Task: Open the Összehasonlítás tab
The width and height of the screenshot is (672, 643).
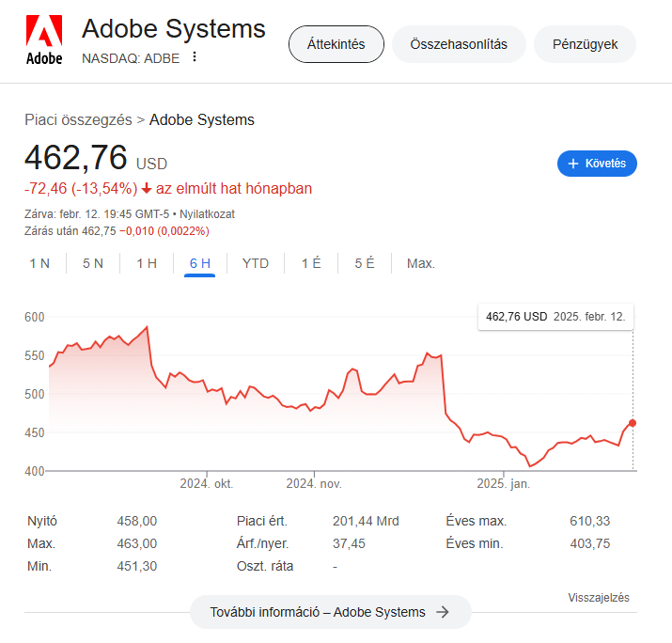Action: (459, 44)
